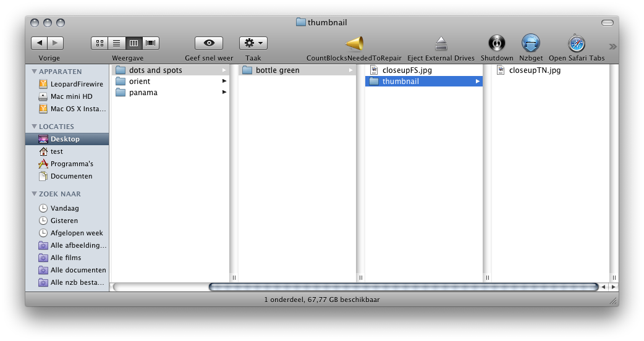Image resolution: width=644 pixels, height=341 pixels.
Task: Click the window resize grip corner
Action: click(x=614, y=301)
